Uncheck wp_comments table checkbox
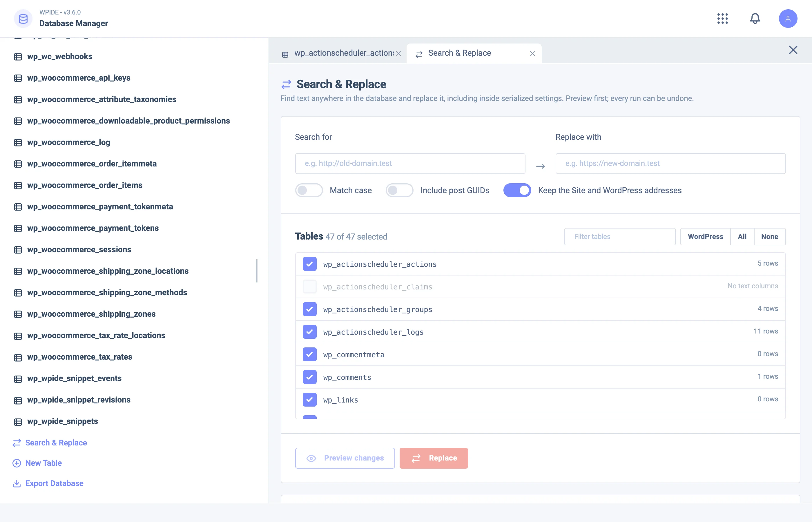Image resolution: width=812 pixels, height=522 pixels. point(309,377)
